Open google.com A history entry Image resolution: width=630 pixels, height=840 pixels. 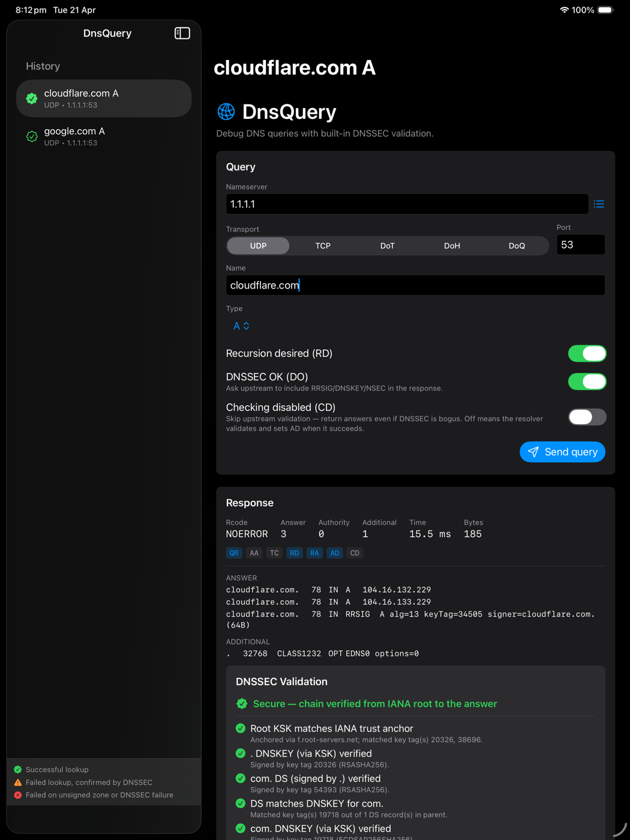[104, 136]
